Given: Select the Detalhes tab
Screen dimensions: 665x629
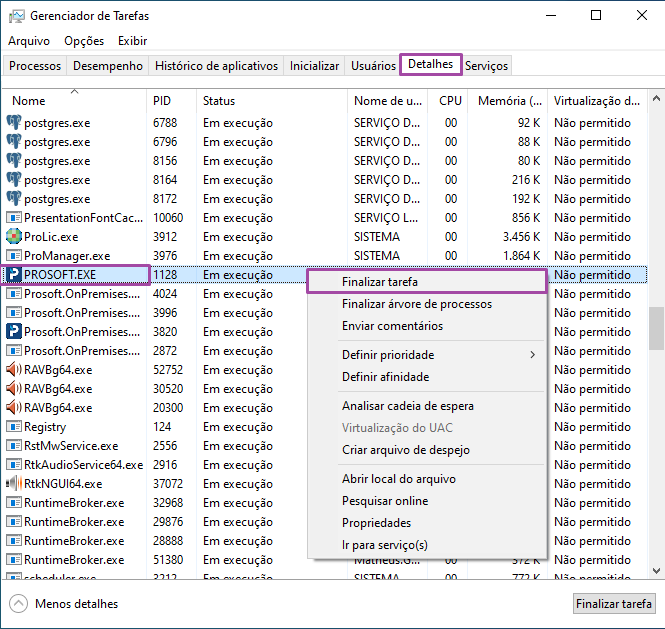Looking at the screenshot, I should [x=430, y=64].
